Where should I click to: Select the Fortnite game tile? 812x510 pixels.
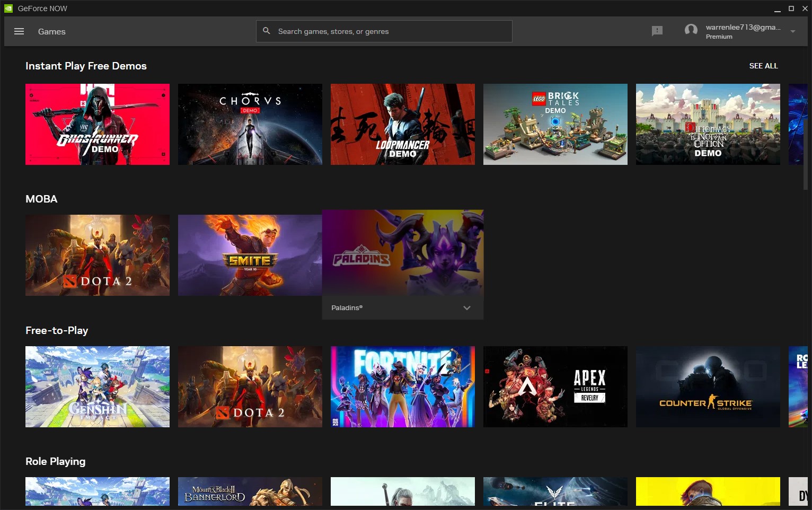click(x=403, y=386)
